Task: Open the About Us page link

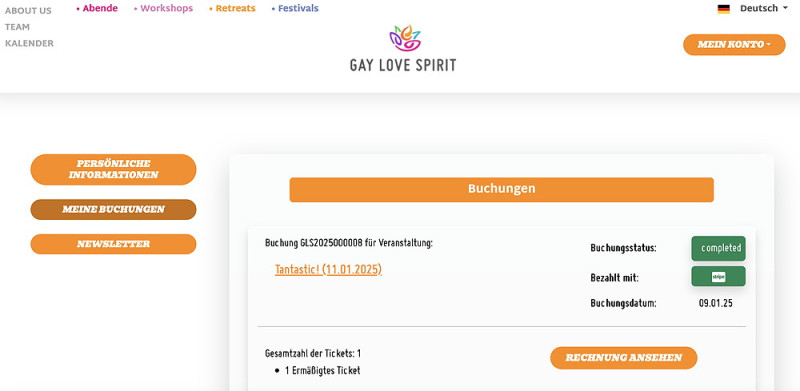Action: 28,11
